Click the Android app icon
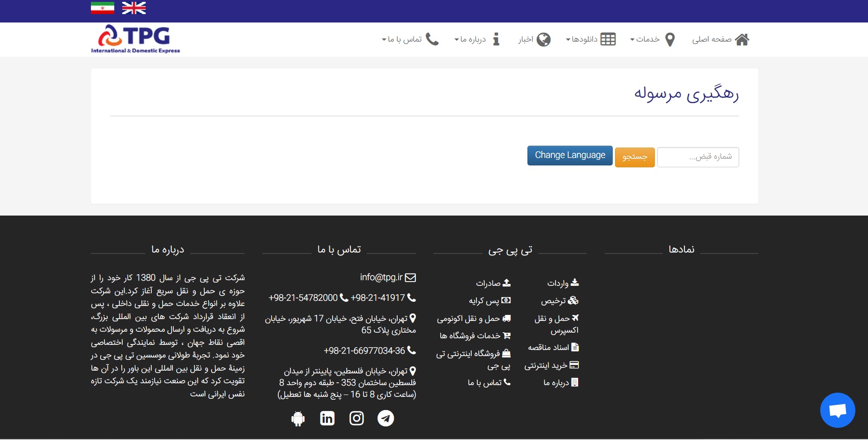 tap(298, 418)
